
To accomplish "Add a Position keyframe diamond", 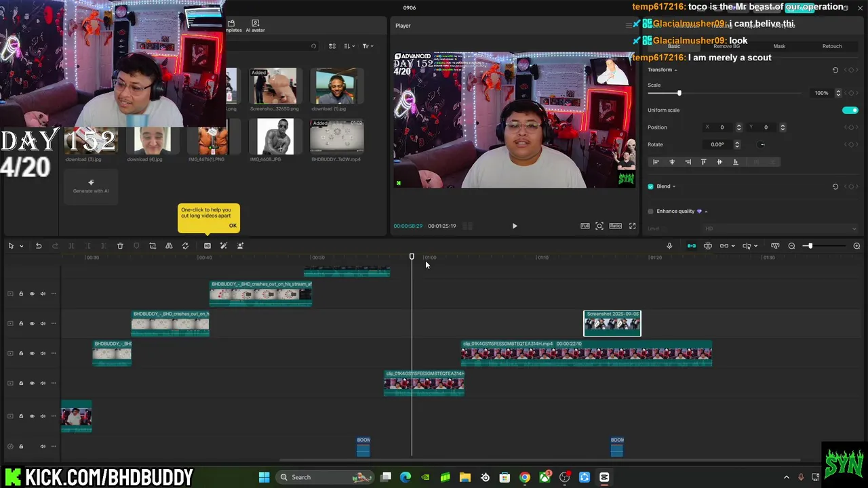I will (x=850, y=127).
